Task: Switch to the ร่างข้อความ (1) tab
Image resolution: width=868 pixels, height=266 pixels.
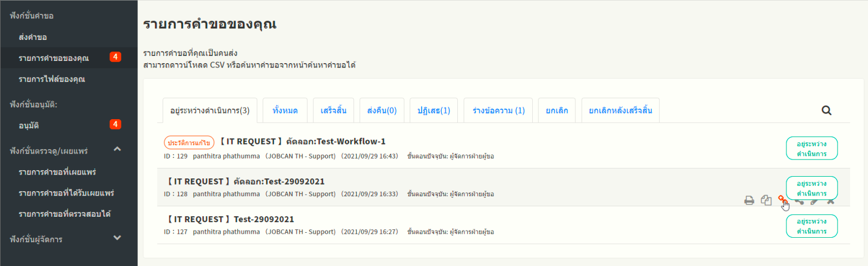Action: [x=498, y=111]
